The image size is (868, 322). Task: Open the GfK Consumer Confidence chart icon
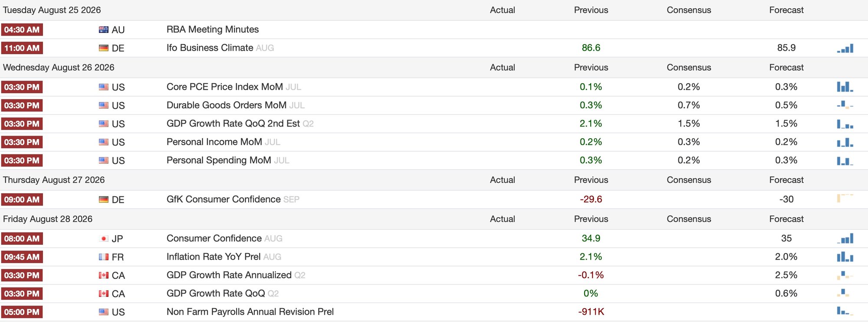tap(845, 198)
